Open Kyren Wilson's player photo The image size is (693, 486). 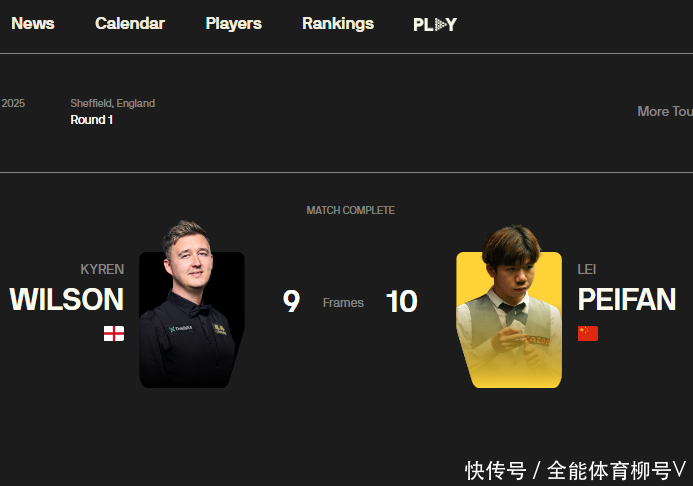click(192, 305)
